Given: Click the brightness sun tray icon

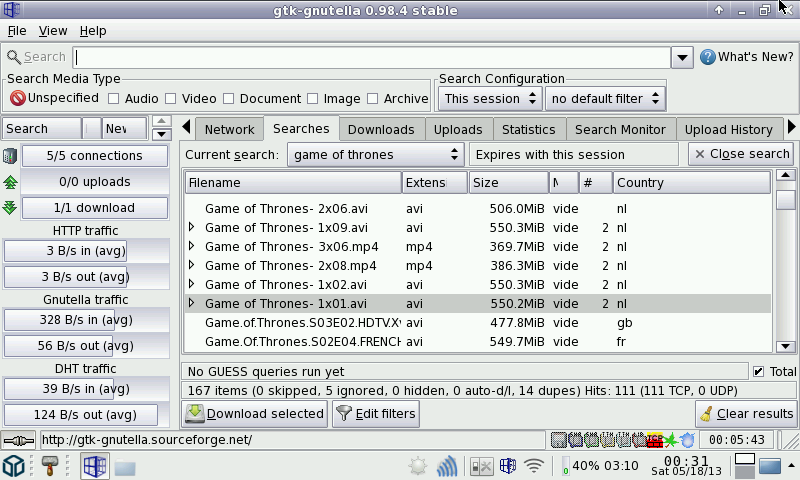Looking at the screenshot, I should point(417,466).
